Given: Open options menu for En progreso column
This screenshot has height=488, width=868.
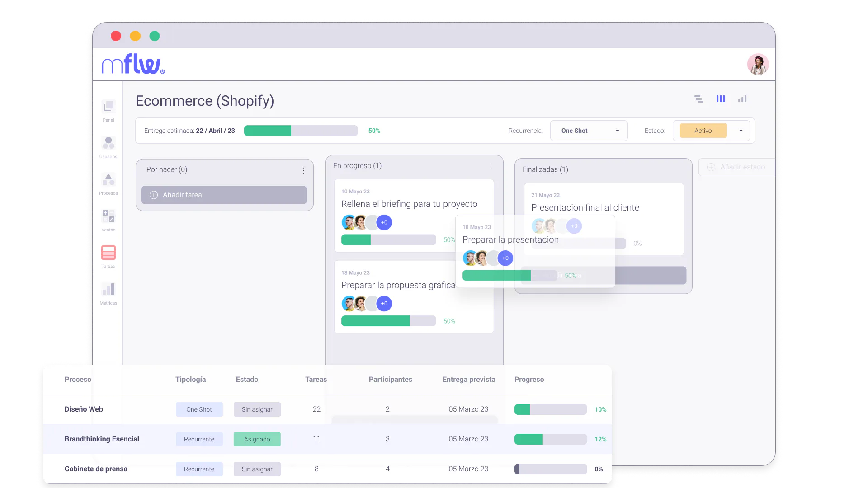Looking at the screenshot, I should [491, 166].
